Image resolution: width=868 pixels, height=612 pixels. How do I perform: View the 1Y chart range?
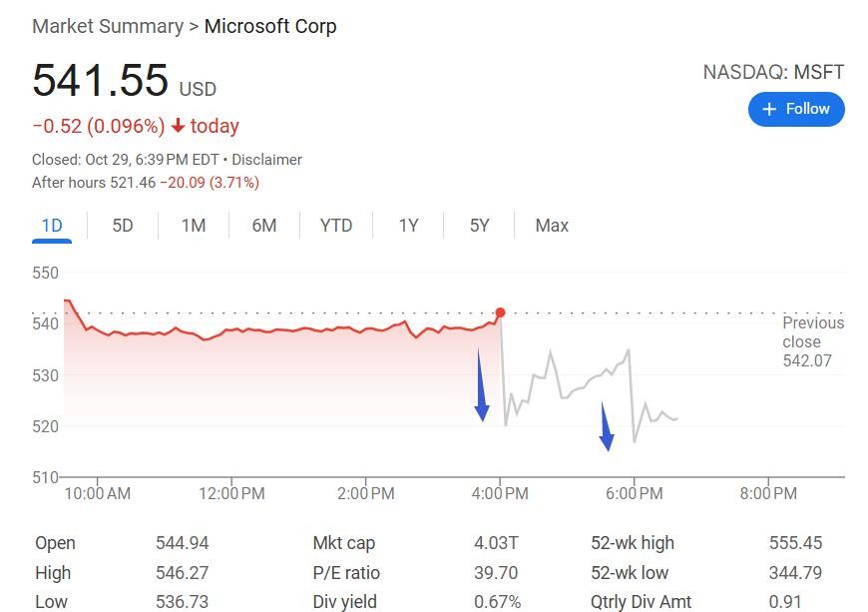(408, 226)
